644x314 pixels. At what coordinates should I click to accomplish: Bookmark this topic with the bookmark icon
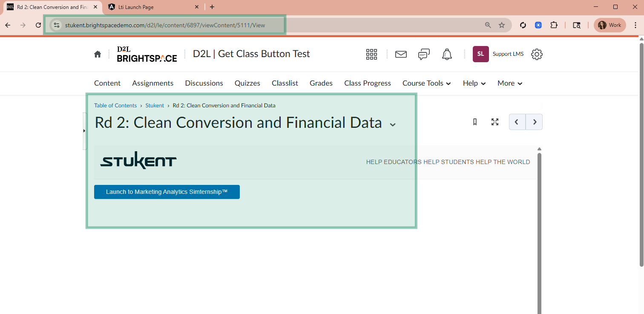point(475,122)
